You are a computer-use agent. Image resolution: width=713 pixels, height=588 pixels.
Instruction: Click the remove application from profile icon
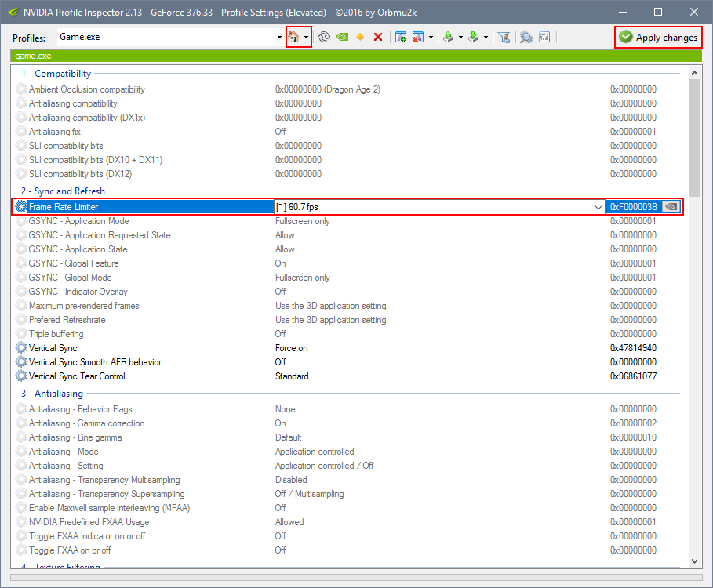[x=418, y=37]
